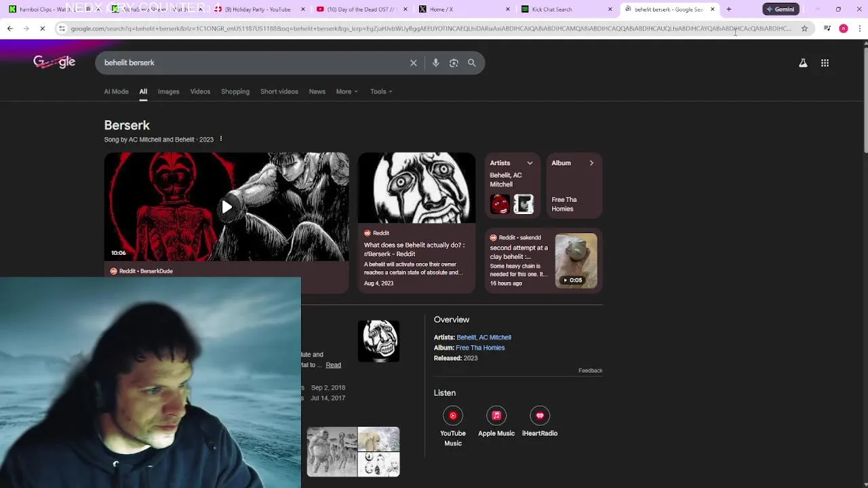Expand the More search filters dropdown
Viewport: 868px width, 488px height.
[347, 91]
